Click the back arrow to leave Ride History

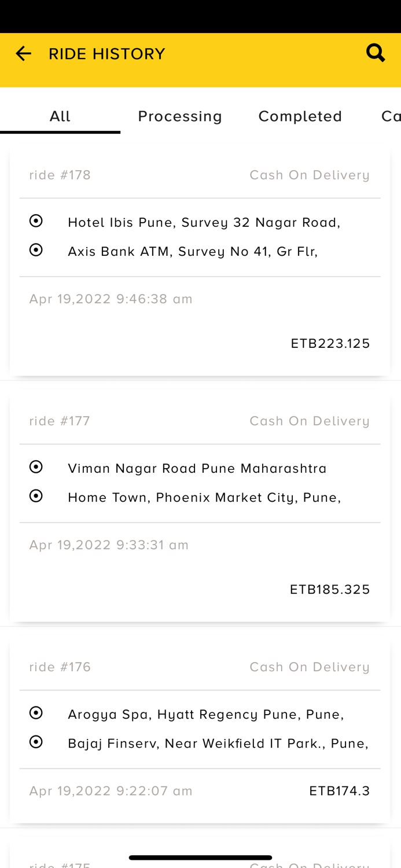tap(23, 53)
